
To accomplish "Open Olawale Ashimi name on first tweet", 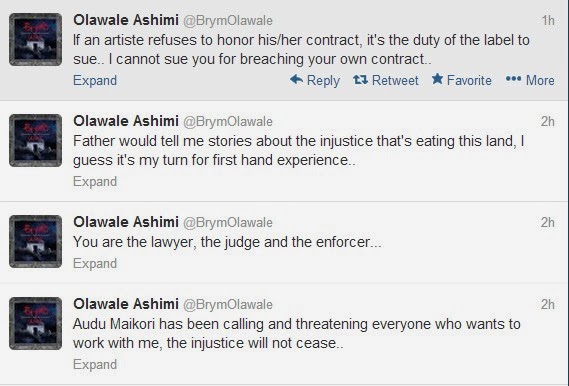I will pyautogui.click(x=126, y=20).
